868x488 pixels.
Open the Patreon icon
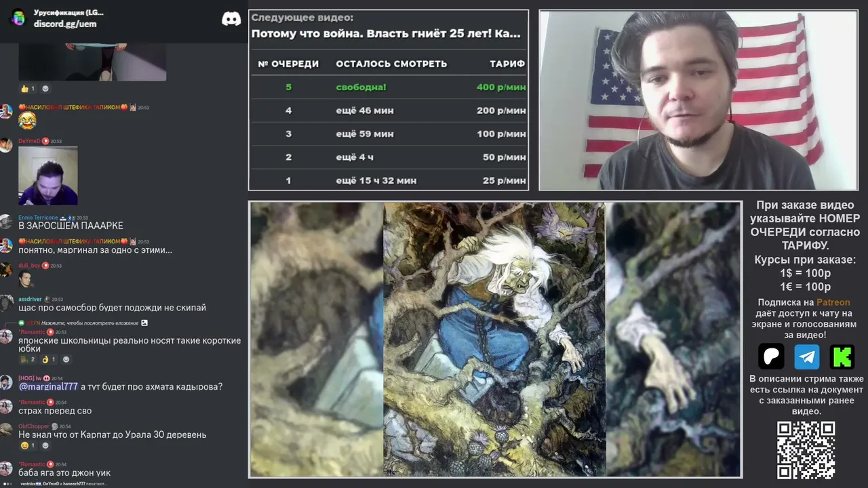771,357
